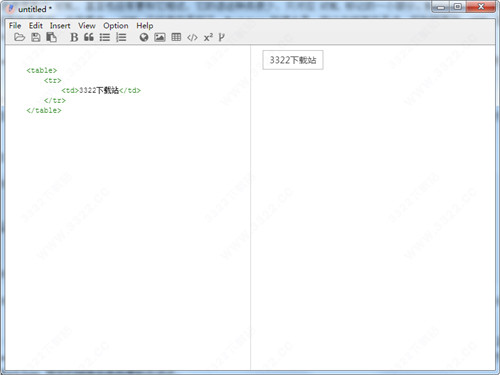Click the opening <table> tag in the editor
500x375 pixels.
[42, 70]
